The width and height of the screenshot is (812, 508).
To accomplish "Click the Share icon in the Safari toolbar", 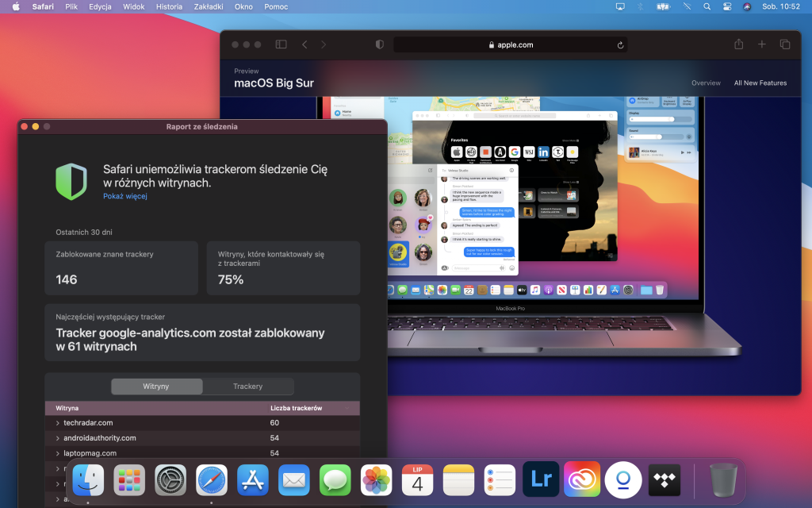I will pyautogui.click(x=738, y=44).
